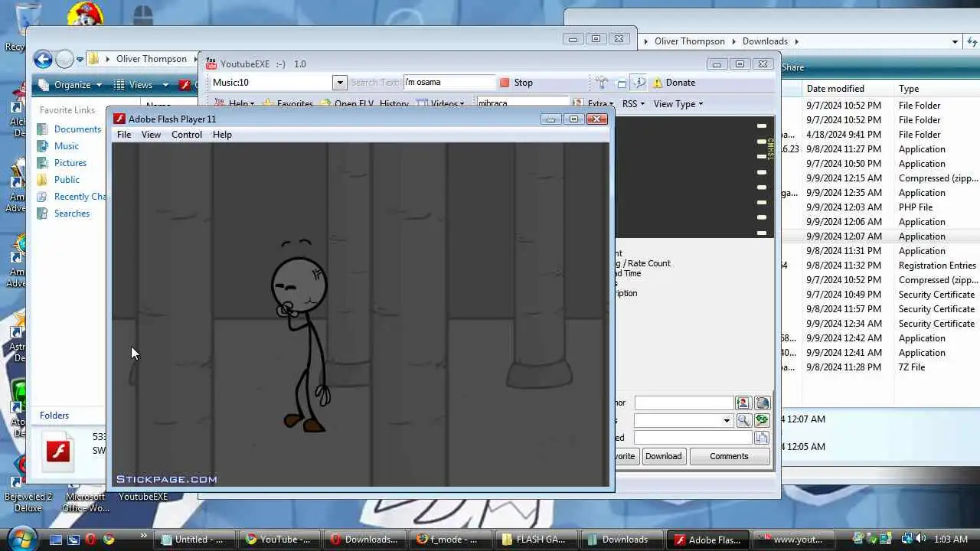Screen dimensions: 980x551
Task: Open the File menu in Flash Player
Action: 123,135
